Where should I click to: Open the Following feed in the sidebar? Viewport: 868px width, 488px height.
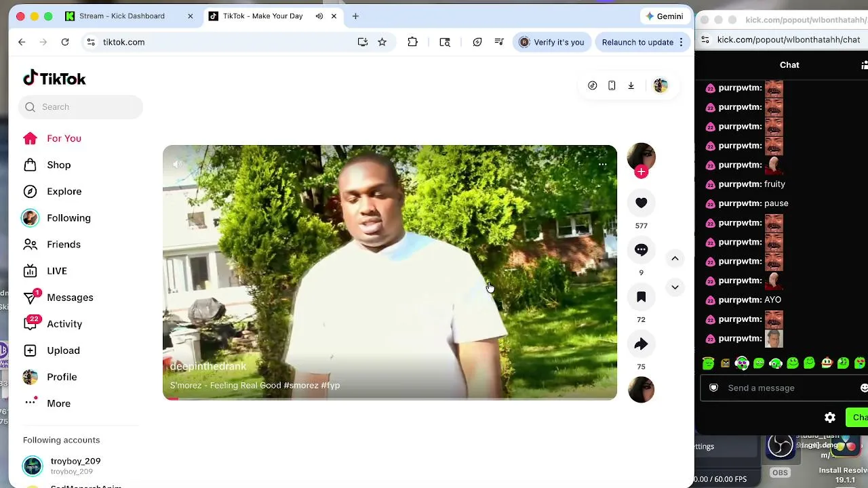point(57,218)
